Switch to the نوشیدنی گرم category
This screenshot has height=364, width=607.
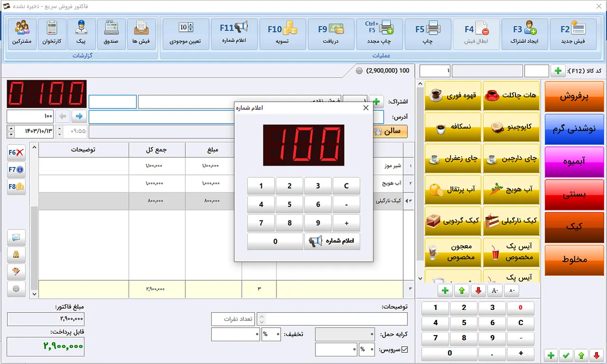coord(574,129)
